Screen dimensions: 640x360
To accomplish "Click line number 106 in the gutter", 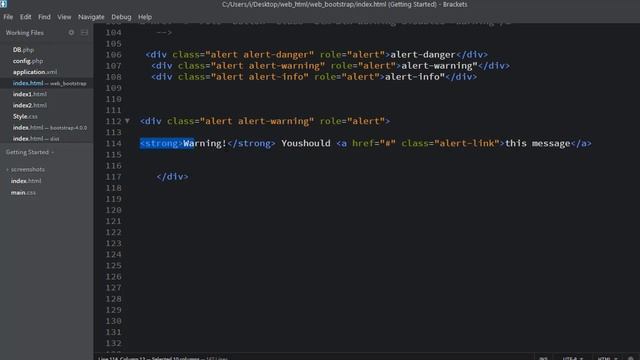I will pos(113,55).
